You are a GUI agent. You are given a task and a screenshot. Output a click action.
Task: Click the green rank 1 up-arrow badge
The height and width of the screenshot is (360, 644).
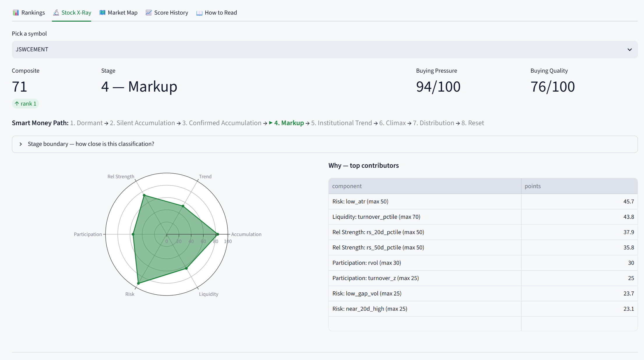[25, 104]
